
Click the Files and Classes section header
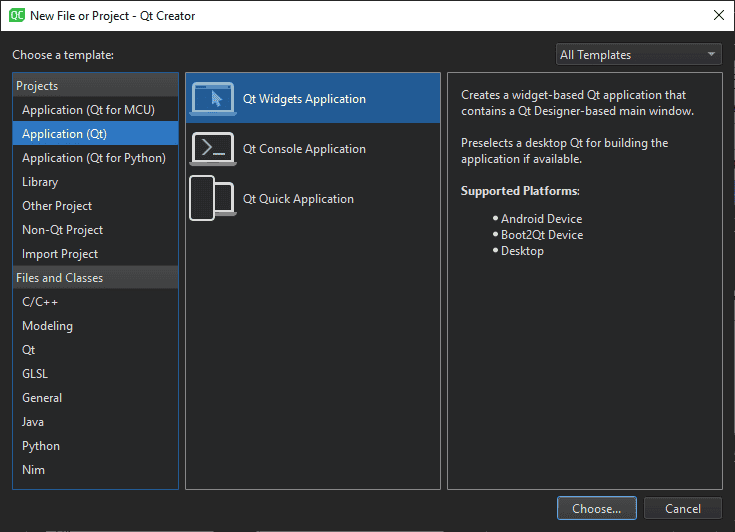tap(96, 278)
